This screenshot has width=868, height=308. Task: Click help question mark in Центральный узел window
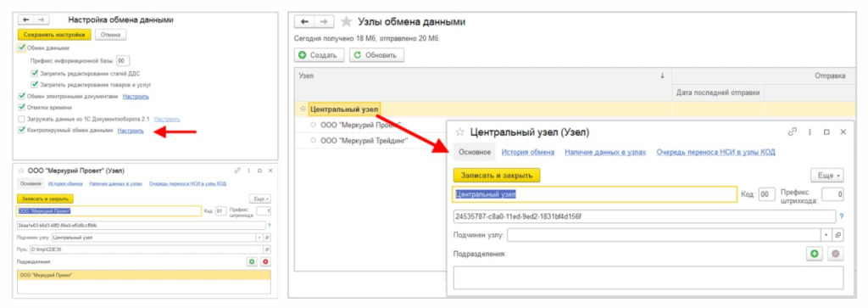coord(842,216)
